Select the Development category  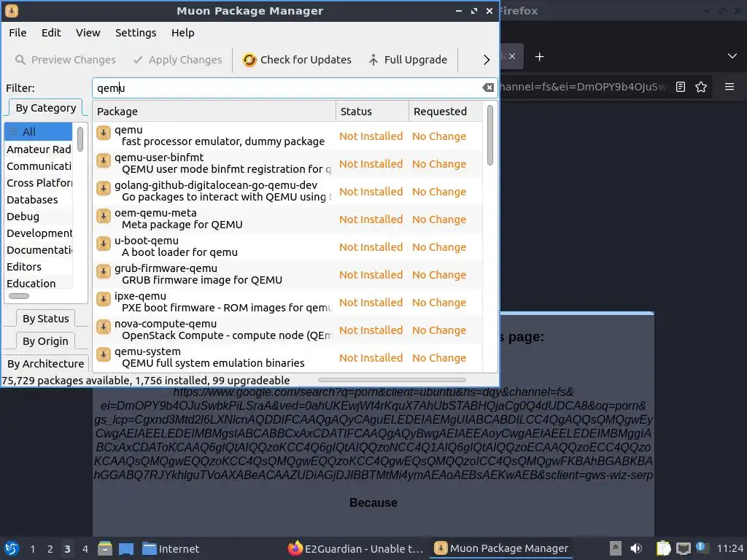pos(39,233)
